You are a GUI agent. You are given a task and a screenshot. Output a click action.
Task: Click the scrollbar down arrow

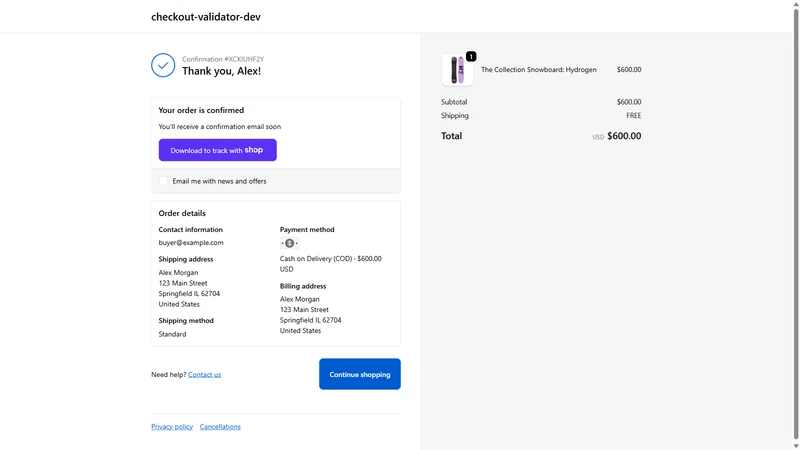tap(795, 446)
